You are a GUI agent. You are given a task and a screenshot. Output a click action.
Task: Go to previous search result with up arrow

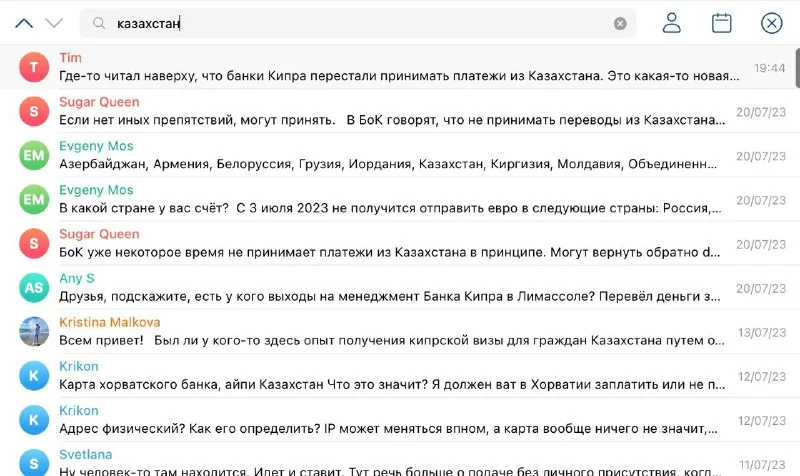24,23
